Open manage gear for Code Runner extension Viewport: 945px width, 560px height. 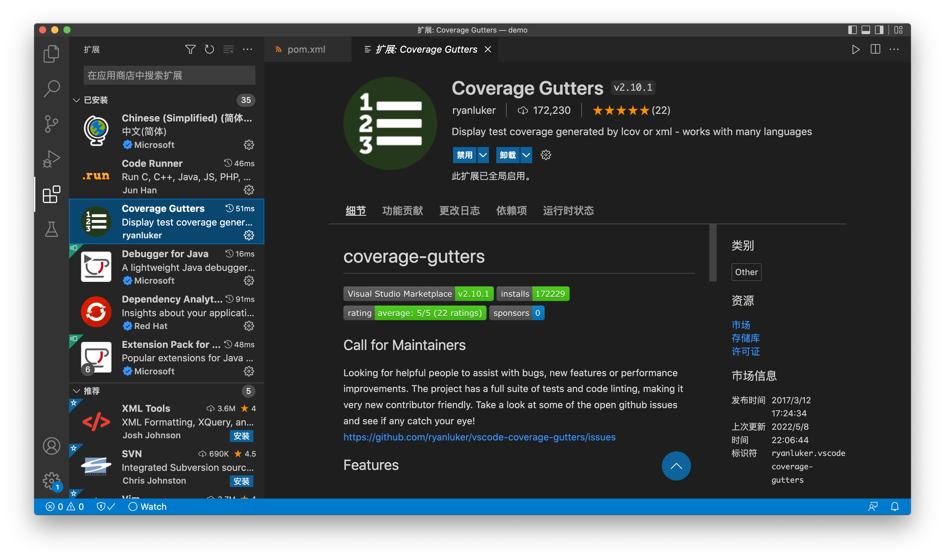tap(249, 190)
